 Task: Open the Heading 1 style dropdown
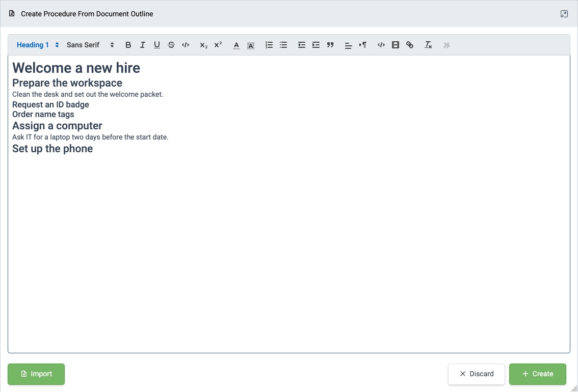click(x=38, y=45)
